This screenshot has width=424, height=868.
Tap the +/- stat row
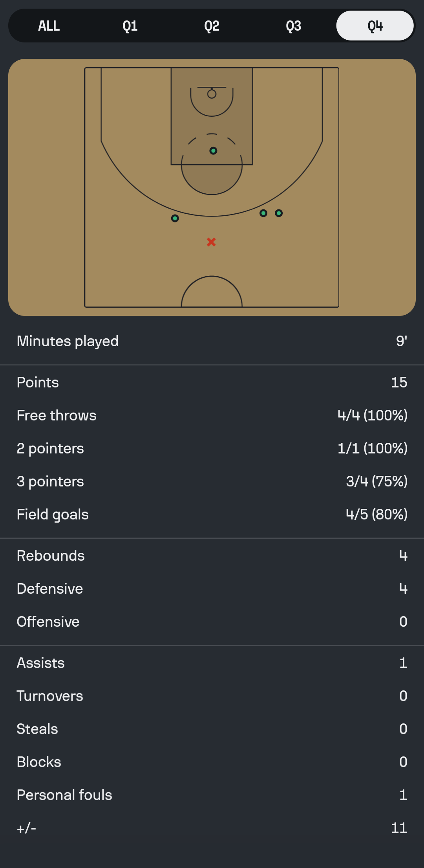[x=212, y=828]
